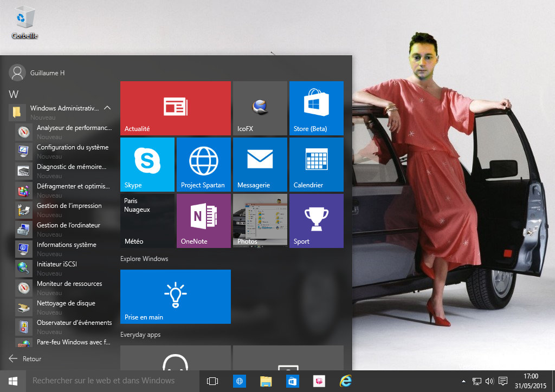Open Défragmenter et optimiser icon
This screenshot has height=392, width=555.
24,191
